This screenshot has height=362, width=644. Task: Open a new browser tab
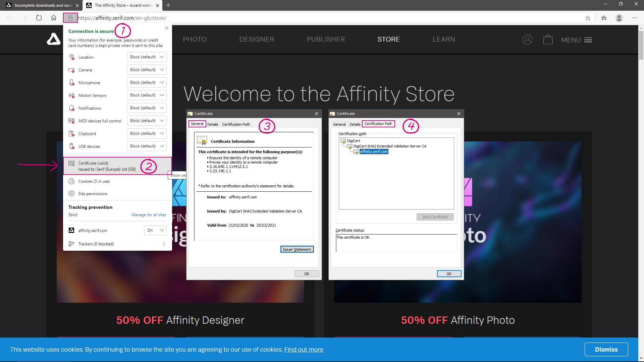click(168, 5)
